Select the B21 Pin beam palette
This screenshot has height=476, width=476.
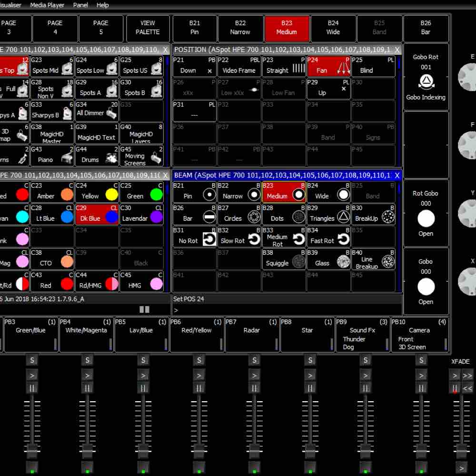pos(195,192)
